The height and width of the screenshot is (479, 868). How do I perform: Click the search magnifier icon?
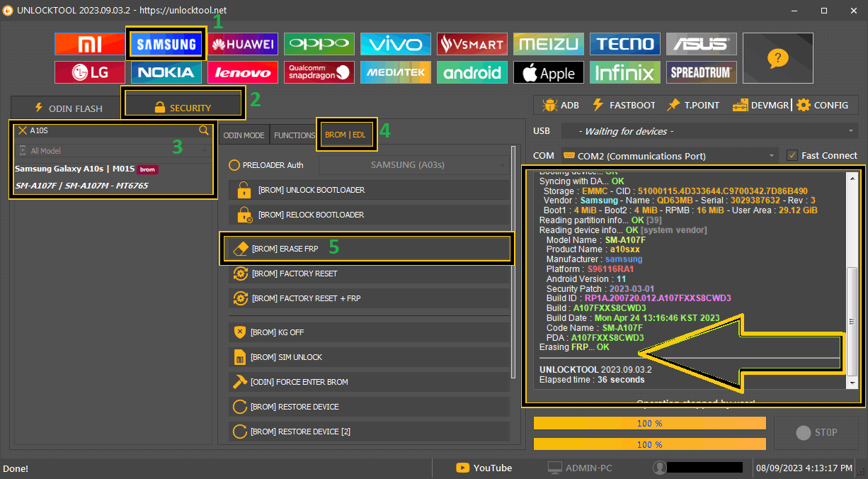click(204, 130)
